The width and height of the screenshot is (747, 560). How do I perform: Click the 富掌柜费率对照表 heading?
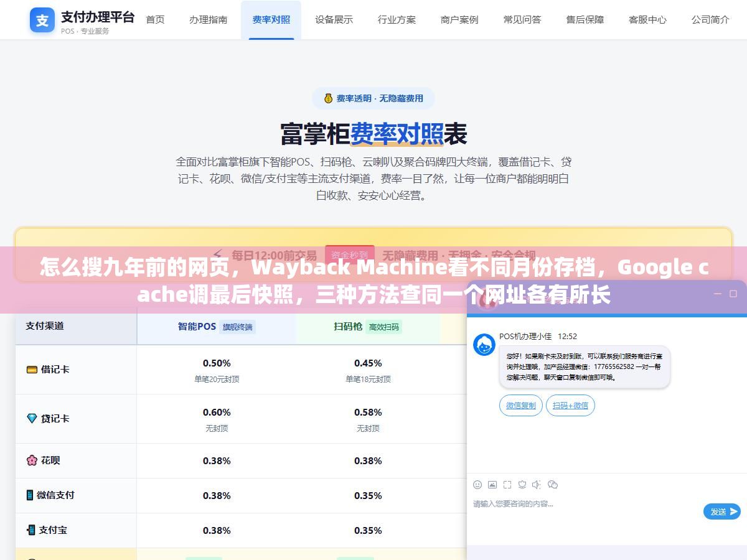(374, 133)
